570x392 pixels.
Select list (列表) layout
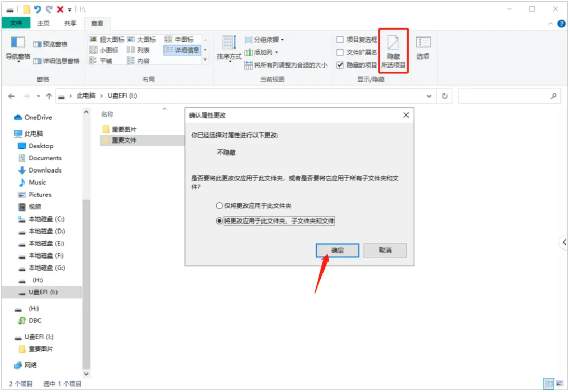(138, 50)
